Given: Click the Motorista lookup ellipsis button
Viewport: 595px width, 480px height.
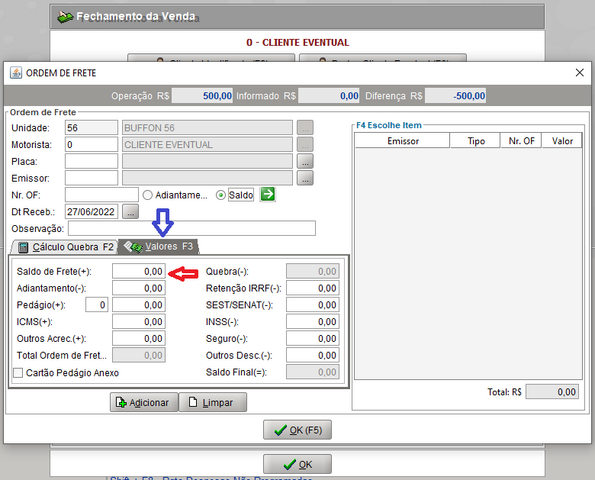Looking at the screenshot, I should click(305, 145).
